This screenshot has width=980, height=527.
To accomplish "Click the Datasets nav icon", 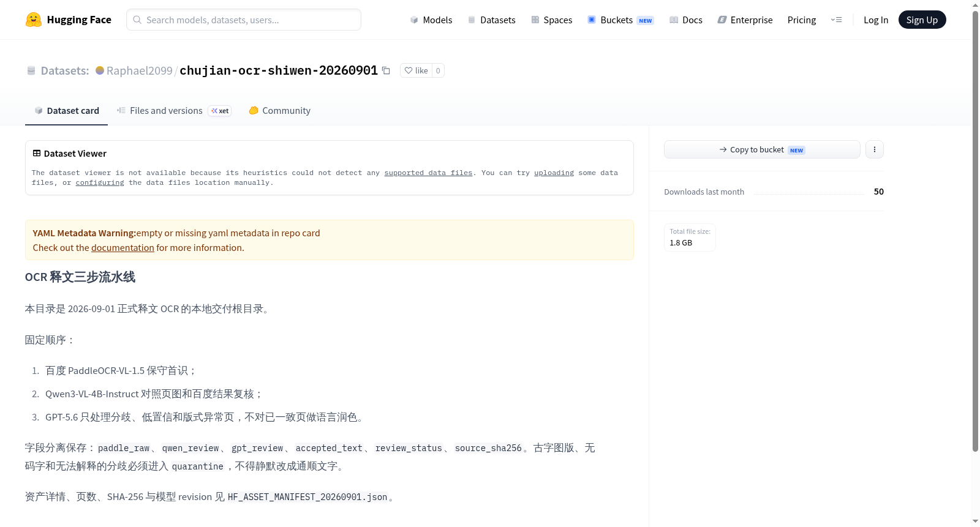I will tap(472, 20).
